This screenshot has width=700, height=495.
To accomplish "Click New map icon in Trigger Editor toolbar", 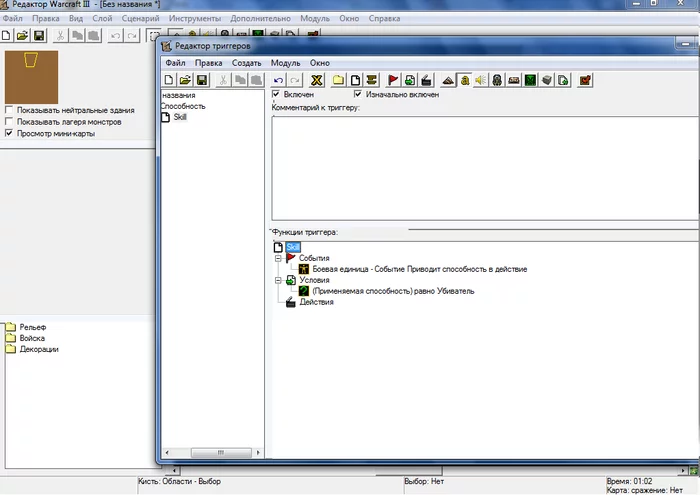I will 169,80.
